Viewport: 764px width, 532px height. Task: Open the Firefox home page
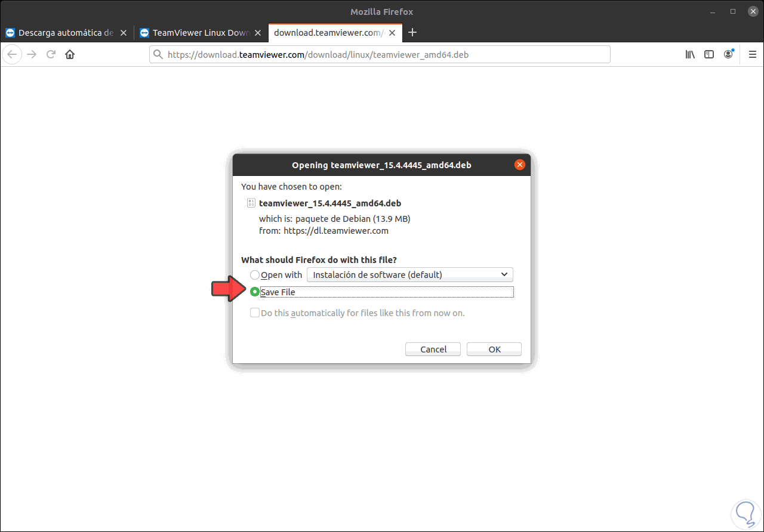pyautogui.click(x=70, y=54)
